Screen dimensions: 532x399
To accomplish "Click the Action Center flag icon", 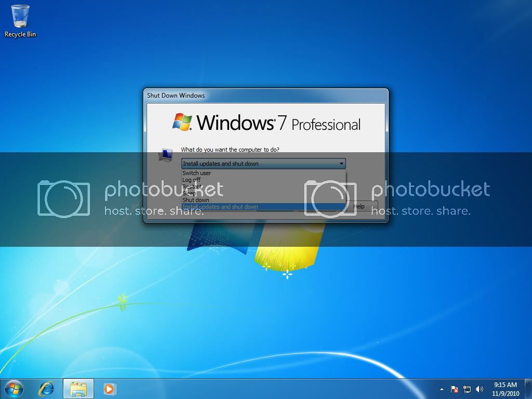I will 455,389.
